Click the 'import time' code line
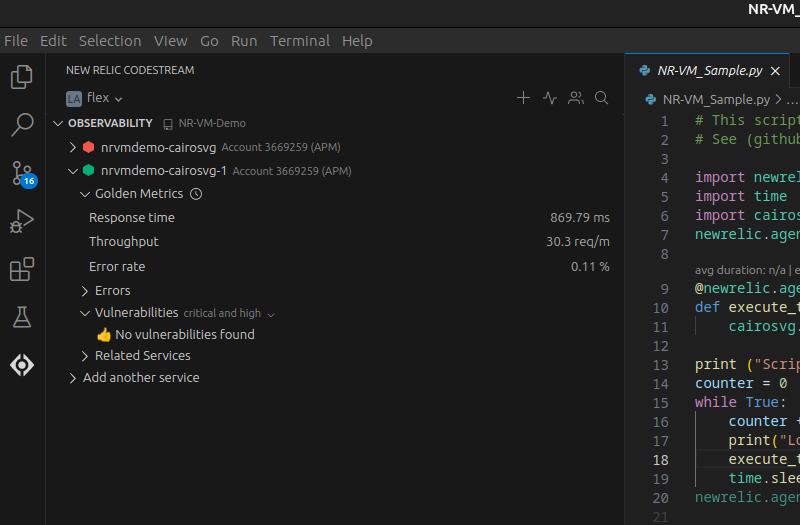Image resolution: width=800 pixels, height=525 pixels. click(x=741, y=196)
